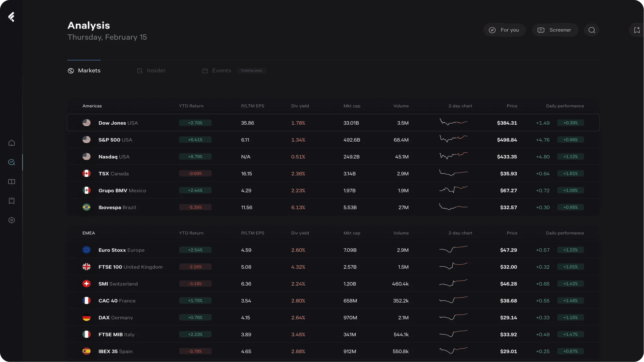644x362 pixels.
Task: Click the Daily performance header in EMEA
Action: point(565,233)
